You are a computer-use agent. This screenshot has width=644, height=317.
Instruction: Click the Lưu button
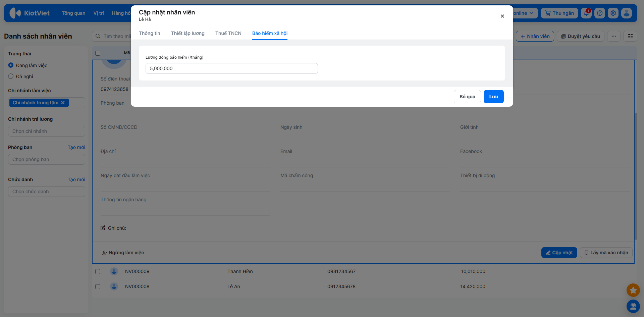coord(494,97)
